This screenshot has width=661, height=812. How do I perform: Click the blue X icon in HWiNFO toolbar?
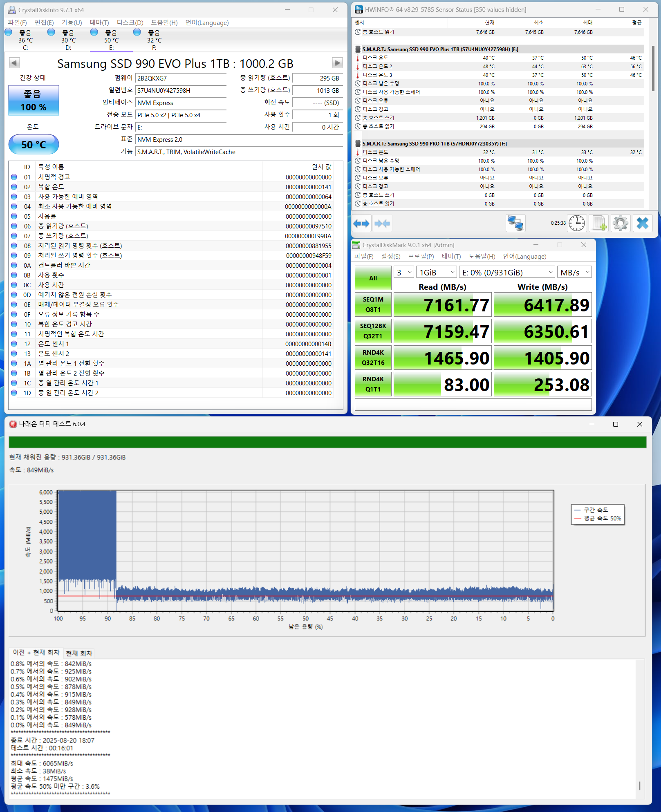pyautogui.click(x=642, y=224)
